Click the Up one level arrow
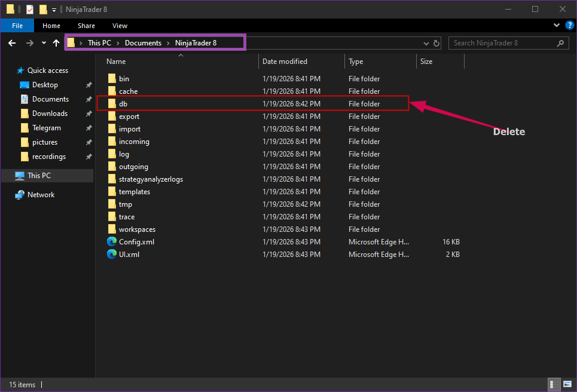Image resolution: width=577 pixels, height=392 pixels. [x=56, y=43]
